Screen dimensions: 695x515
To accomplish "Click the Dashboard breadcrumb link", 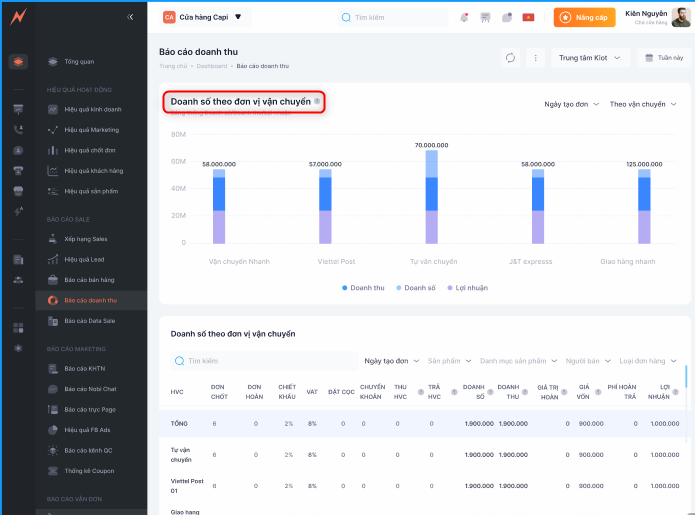I will 211,66.
